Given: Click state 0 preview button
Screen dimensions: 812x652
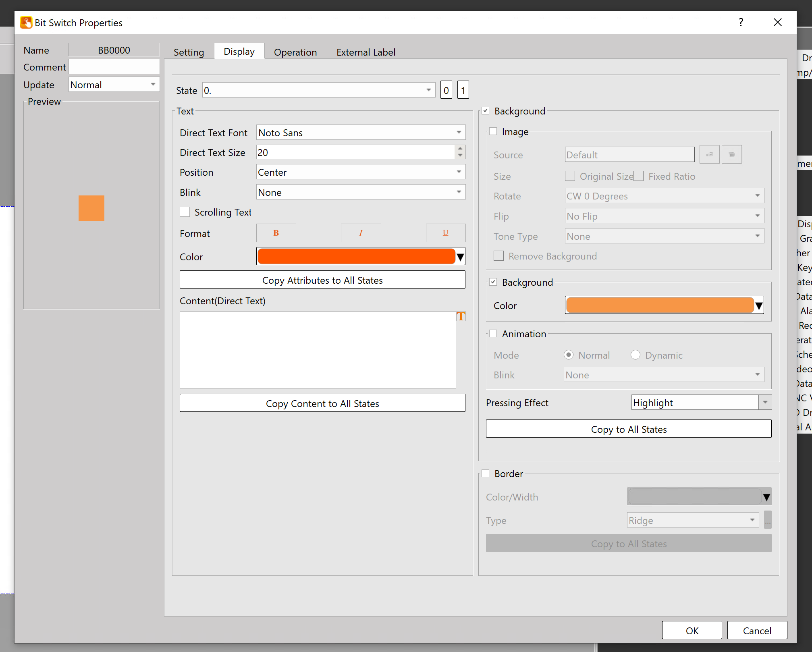Looking at the screenshot, I should coord(446,90).
